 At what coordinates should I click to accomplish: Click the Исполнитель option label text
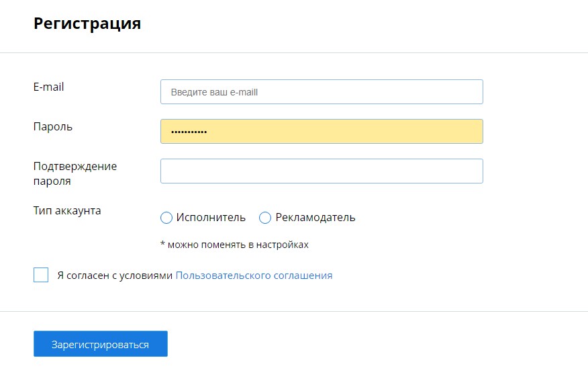[x=211, y=218]
